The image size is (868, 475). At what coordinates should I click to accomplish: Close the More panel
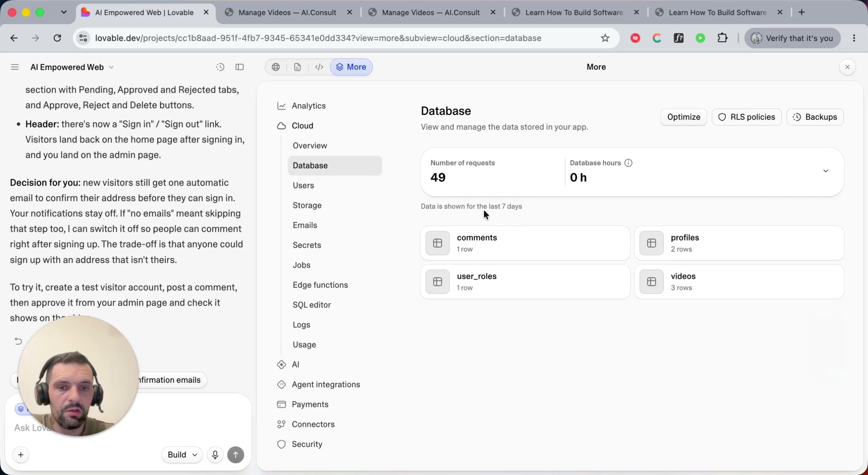847,67
